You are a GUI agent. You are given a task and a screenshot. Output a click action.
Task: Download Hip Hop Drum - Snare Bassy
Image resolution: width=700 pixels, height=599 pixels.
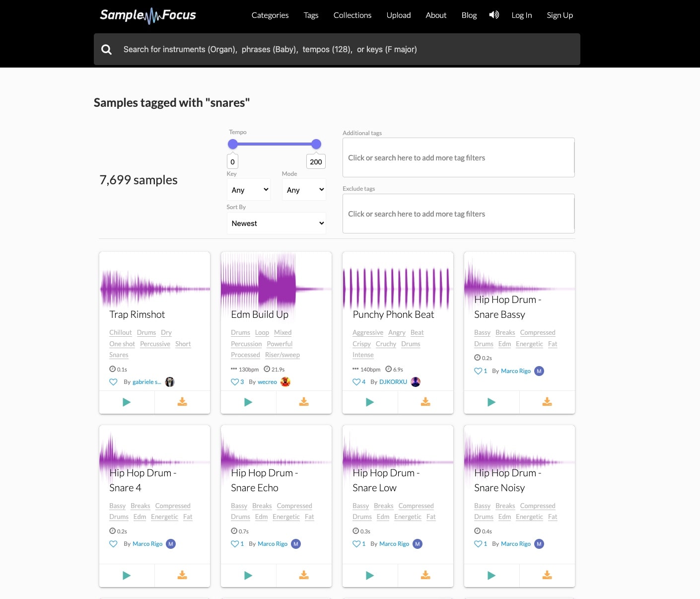click(547, 402)
